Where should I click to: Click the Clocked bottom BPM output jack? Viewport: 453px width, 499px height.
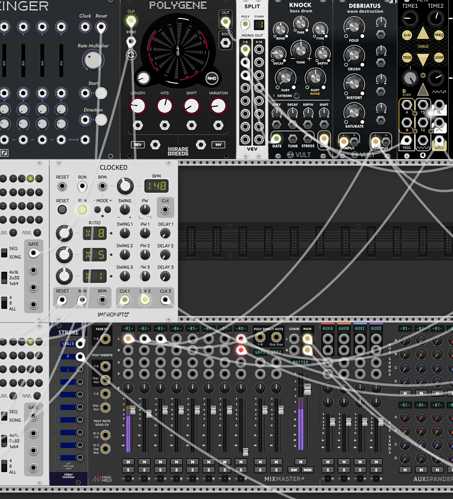point(102,300)
